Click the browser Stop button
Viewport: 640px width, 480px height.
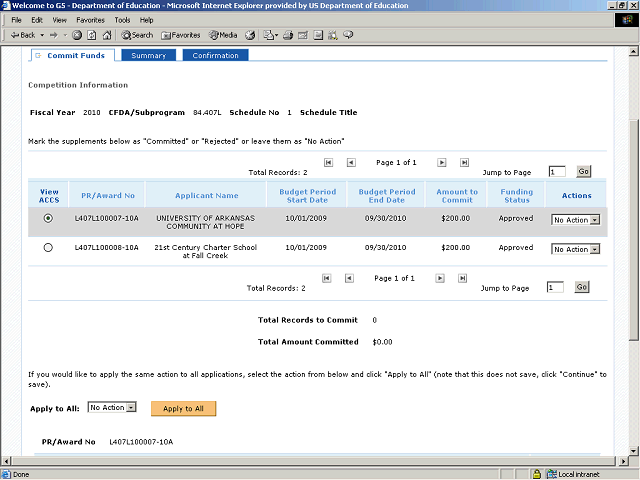click(x=78, y=35)
